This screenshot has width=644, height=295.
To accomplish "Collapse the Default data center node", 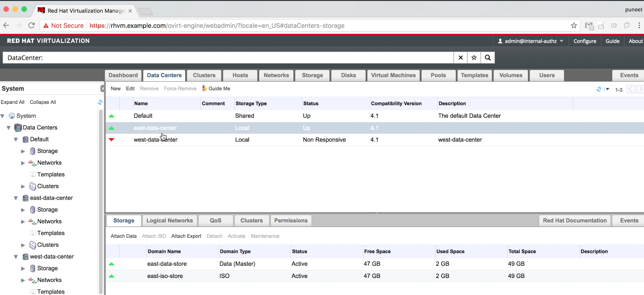I will coord(16,139).
